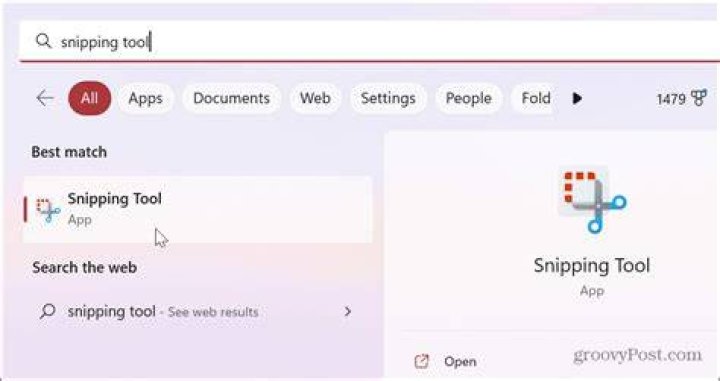720x381 pixels.
Task: Click the 1479 rewards points counter
Action: click(671, 99)
